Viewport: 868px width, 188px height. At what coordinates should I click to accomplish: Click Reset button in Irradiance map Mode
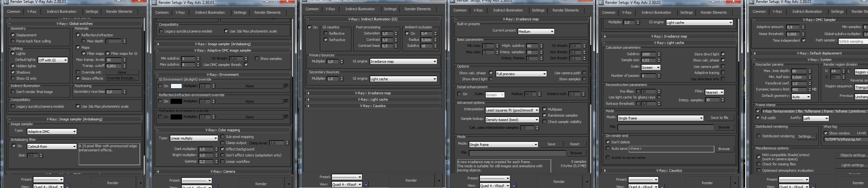(575, 144)
